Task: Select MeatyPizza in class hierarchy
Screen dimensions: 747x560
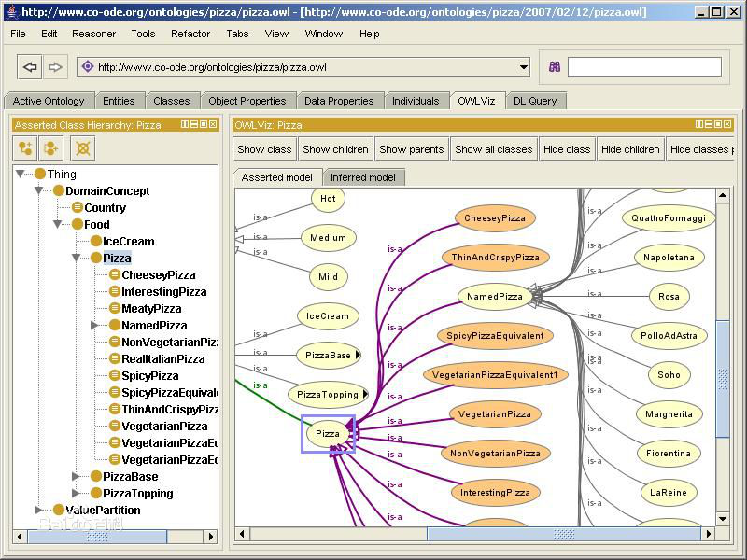Action: tap(151, 309)
